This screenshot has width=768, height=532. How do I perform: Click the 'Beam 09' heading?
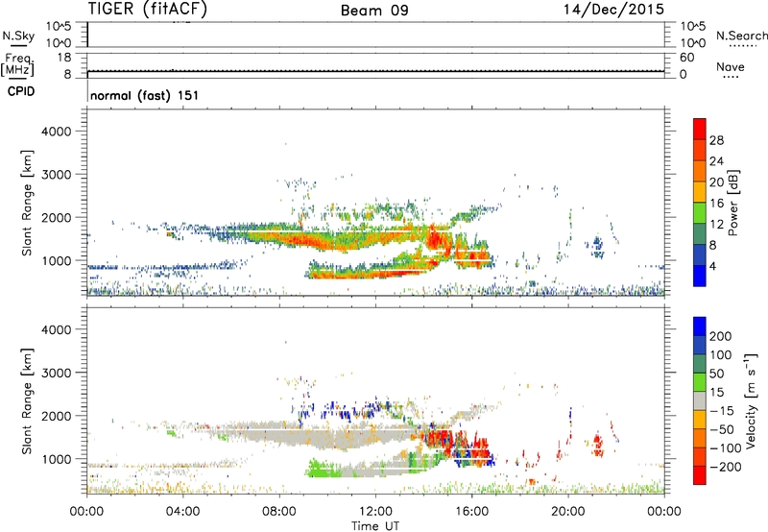click(x=374, y=11)
